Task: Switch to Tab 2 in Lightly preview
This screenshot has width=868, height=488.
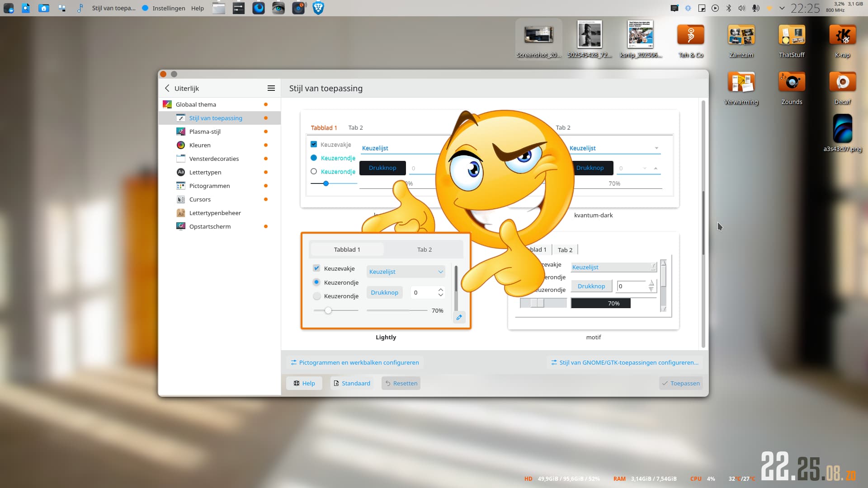Action: click(425, 249)
